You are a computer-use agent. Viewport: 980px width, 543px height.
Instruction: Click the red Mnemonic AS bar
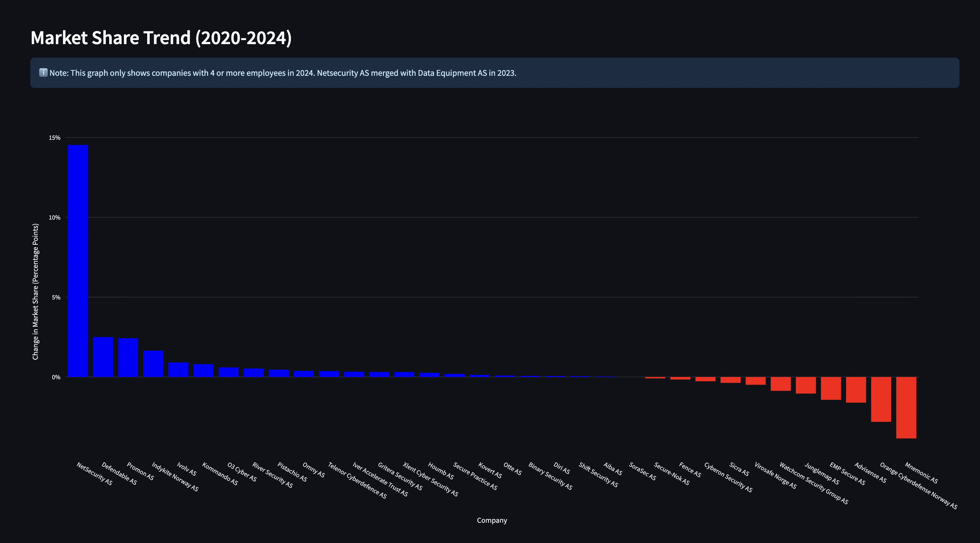(906, 408)
